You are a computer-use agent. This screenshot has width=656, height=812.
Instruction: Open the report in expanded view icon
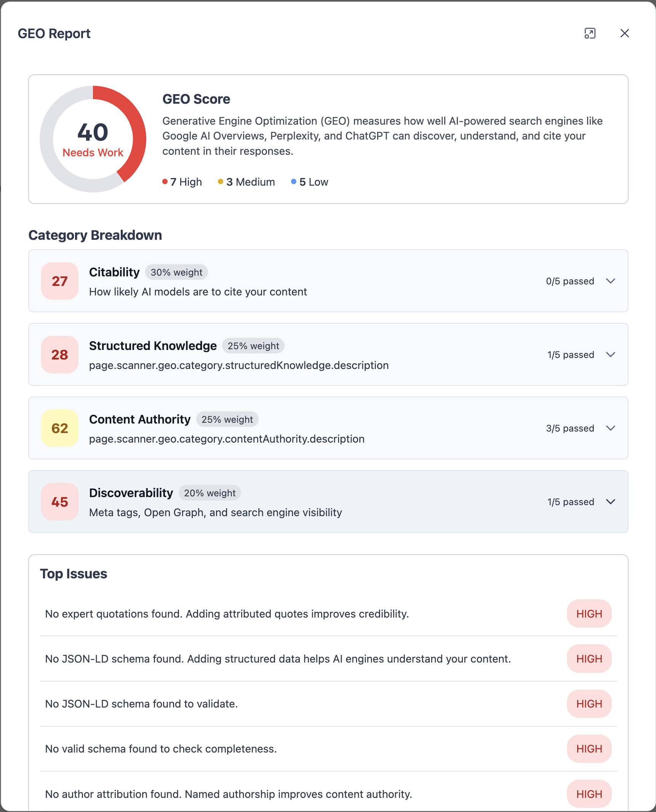click(x=590, y=34)
